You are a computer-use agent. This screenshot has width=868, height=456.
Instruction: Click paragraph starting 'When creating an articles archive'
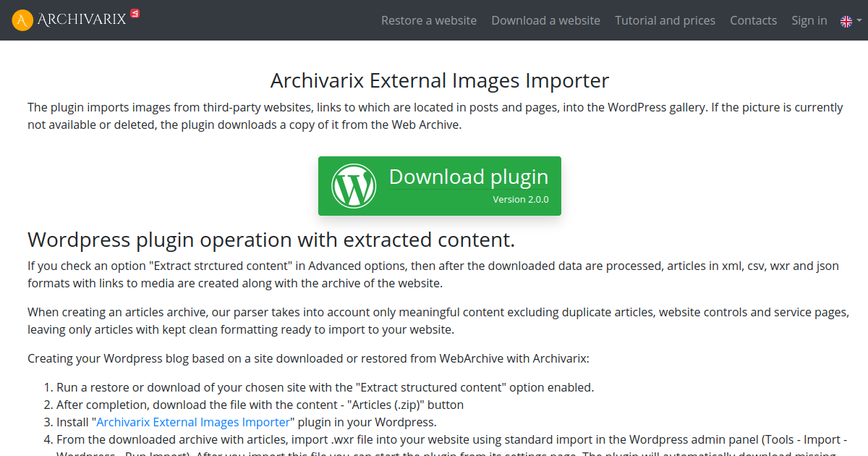(x=438, y=321)
